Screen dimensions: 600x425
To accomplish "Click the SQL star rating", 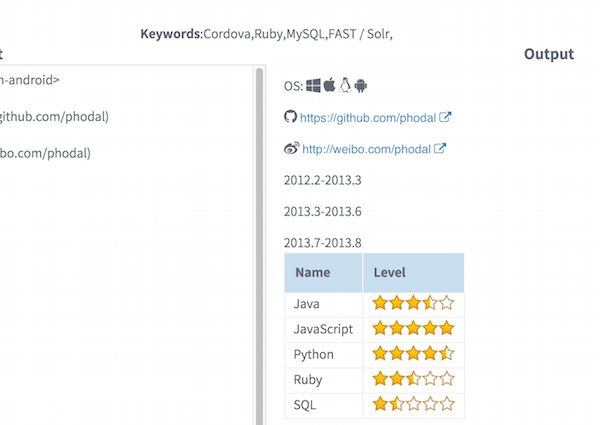I will 413,405.
